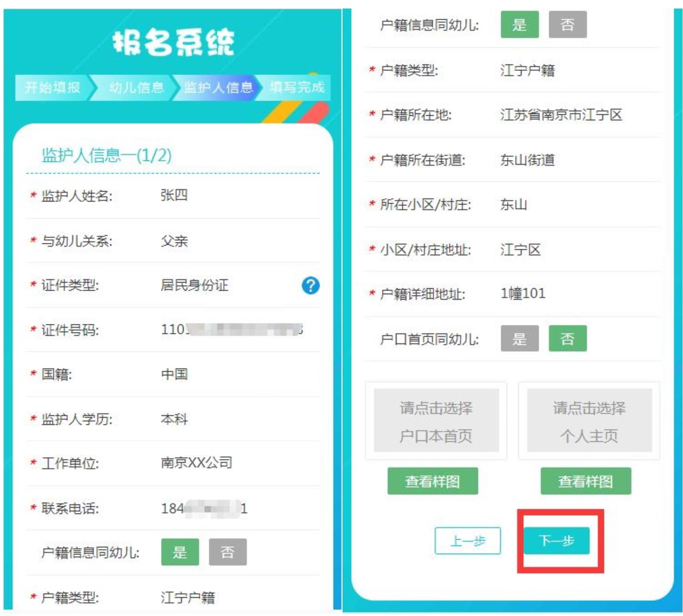Image resolution: width=683 pixels, height=616 pixels.
Task: Click the blue help icon beside 证件类型
Action: tap(310, 285)
